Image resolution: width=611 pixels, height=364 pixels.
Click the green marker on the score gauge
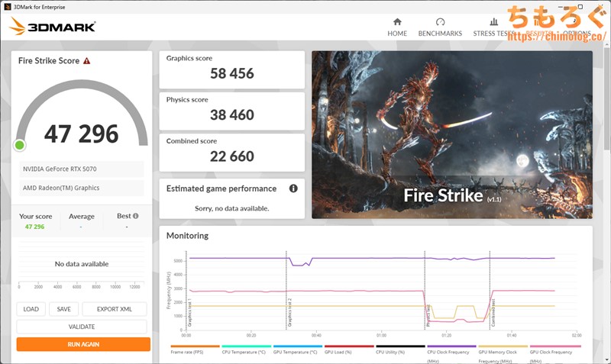(20, 145)
